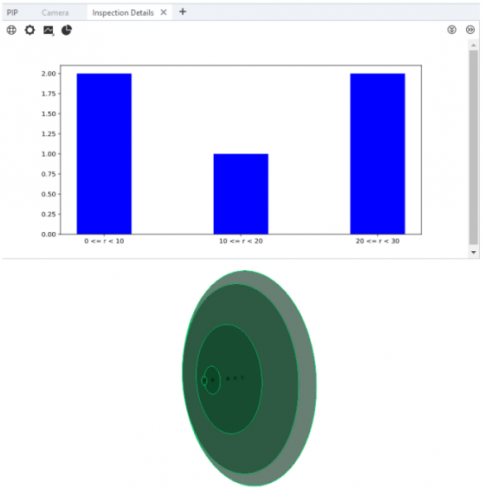The height and width of the screenshot is (502, 485).
Task: Click the pie chart icon in the toolbar
Action: coord(67,30)
